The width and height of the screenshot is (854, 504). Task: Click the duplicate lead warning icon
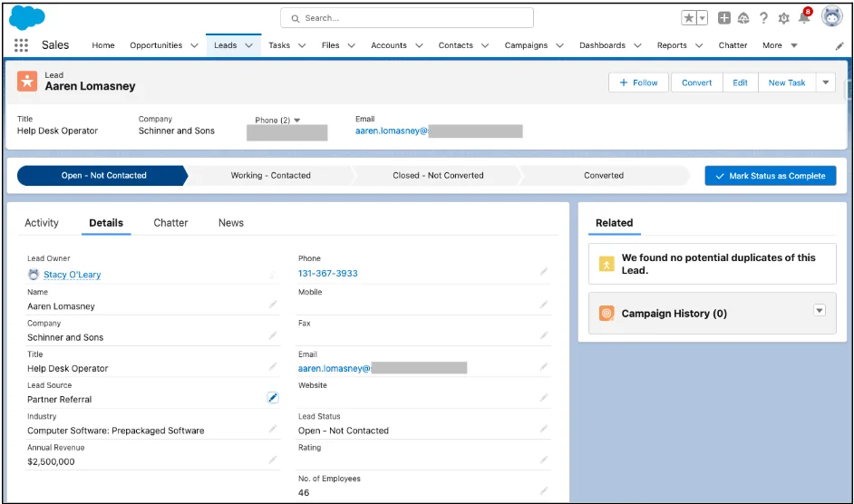click(x=607, y=264)
